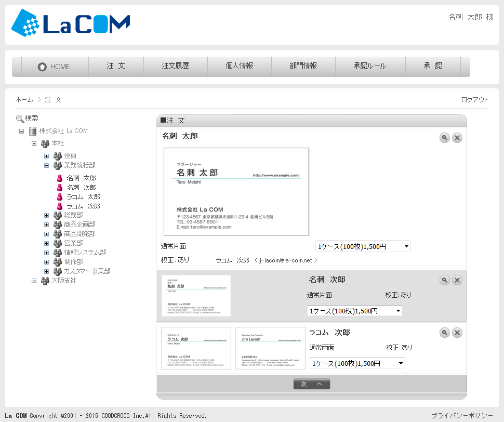Open quantity dropdown for 名刺 太郎

pos(363,246)
